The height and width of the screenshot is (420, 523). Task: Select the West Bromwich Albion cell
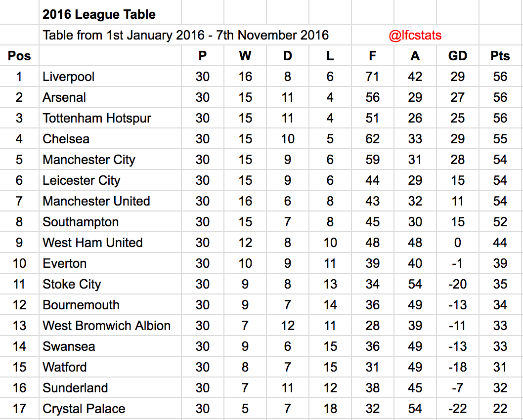click(110, 325)
